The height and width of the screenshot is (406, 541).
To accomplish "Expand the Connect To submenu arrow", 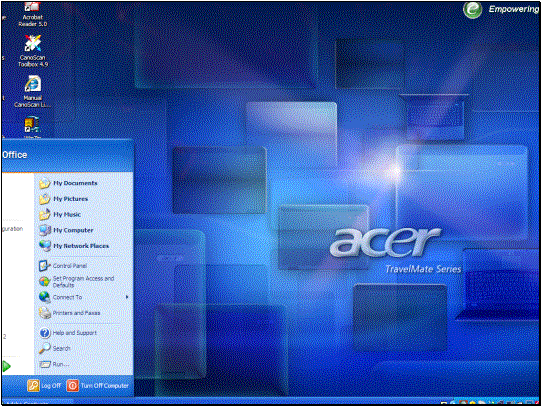I will coord(127,297).
